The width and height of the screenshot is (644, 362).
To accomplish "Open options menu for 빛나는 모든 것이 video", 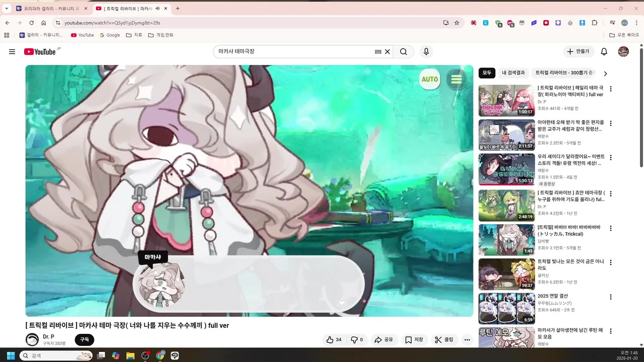I will (x=611, y=262).
